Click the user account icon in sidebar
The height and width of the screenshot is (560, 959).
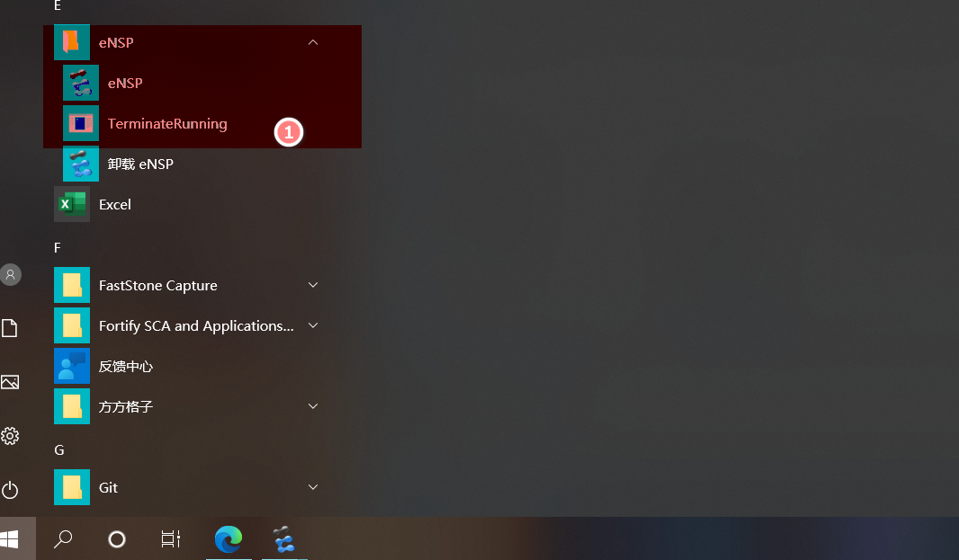[11, 274]
